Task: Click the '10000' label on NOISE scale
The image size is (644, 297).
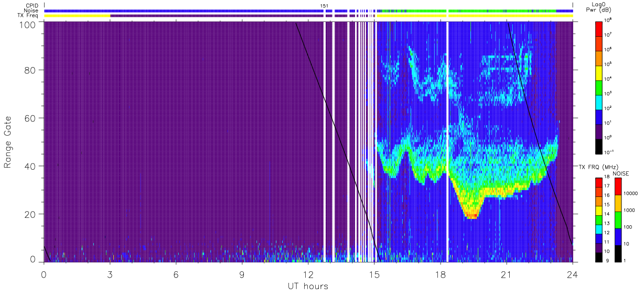Action: tap(631, 193)
